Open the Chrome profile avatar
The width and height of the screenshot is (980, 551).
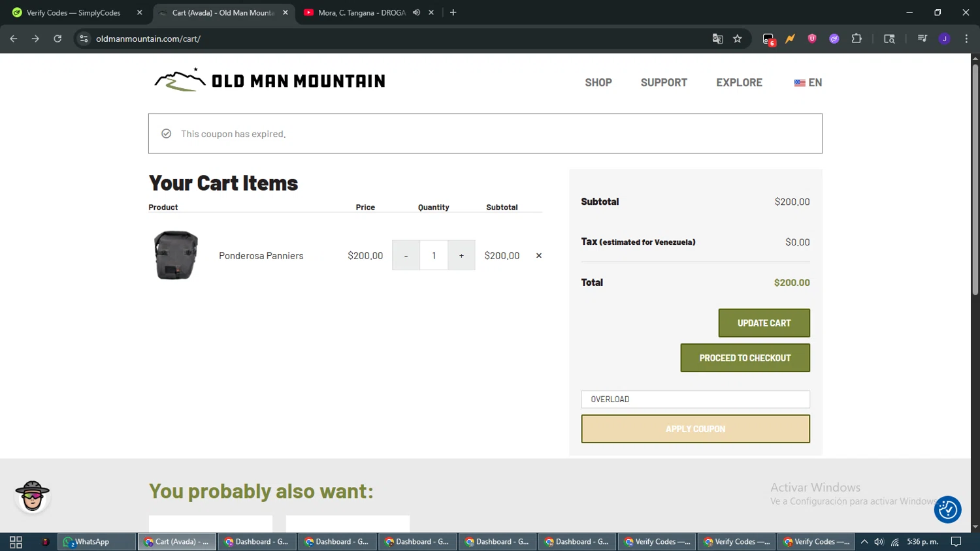(x=945, y=39)
